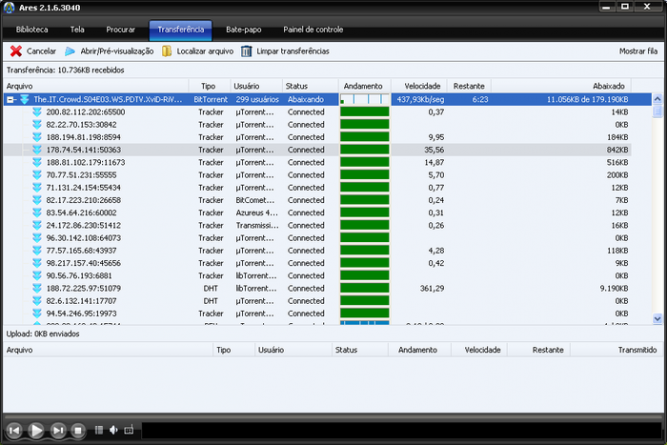667x445 pixels.
Task: Switch to the Bate-papo tab
Action: 242,30
